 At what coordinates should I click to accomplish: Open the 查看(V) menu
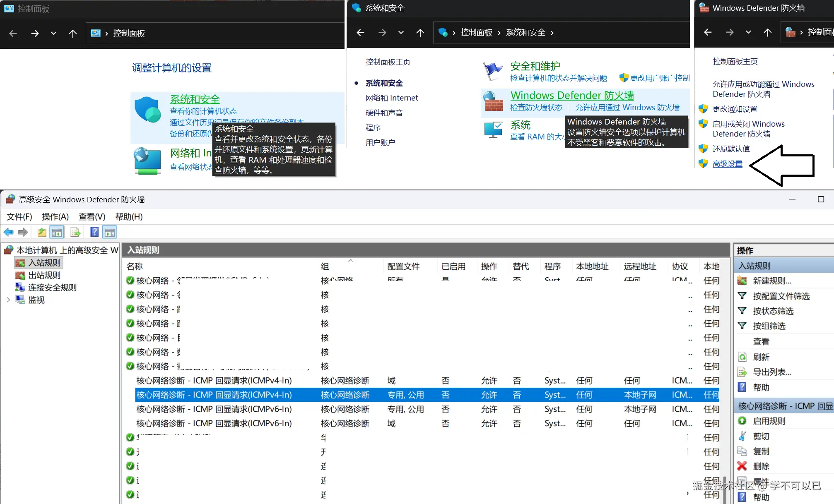(x=92, y=216)
